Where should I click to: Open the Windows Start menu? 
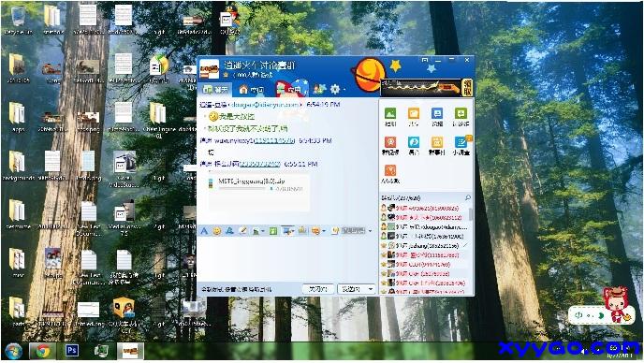coord(13,352)
